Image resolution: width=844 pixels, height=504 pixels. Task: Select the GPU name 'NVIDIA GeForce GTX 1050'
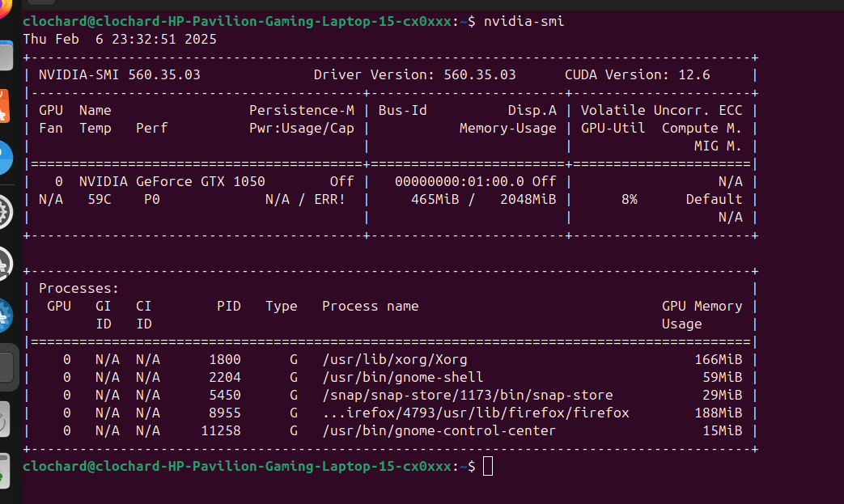click(172, 181)
